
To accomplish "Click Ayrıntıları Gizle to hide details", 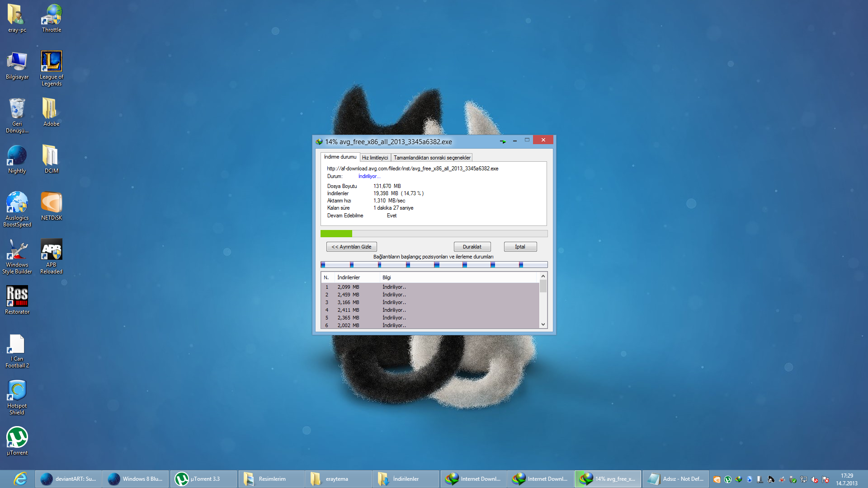I will (x=351, y=246).
